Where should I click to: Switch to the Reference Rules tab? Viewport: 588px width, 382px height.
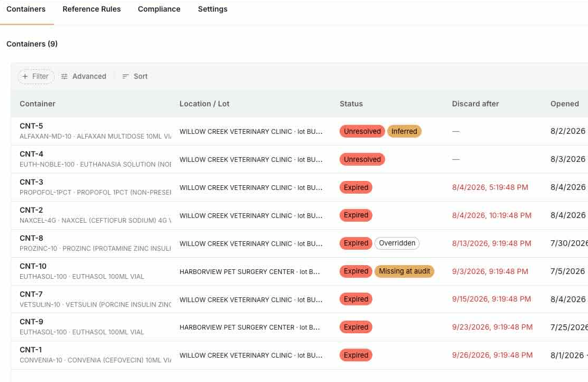(92, 9)
